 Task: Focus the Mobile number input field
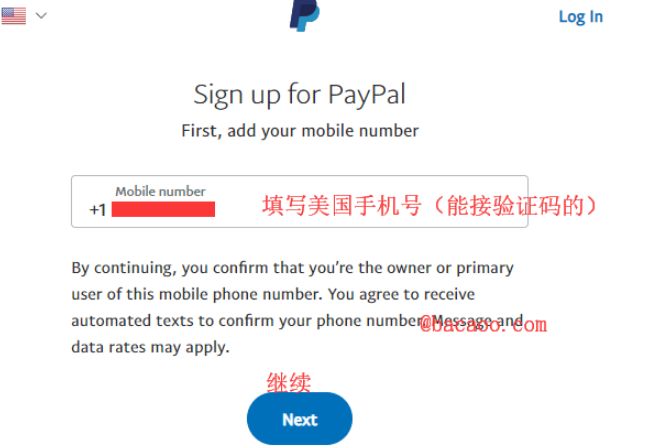(299, 202)
